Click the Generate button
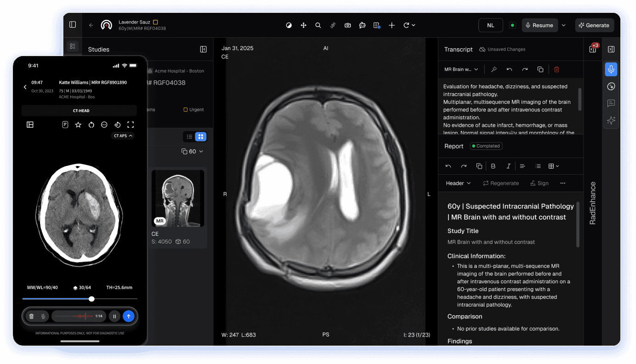Viewport: 636px width, 364px height. (x=594, y=25)
